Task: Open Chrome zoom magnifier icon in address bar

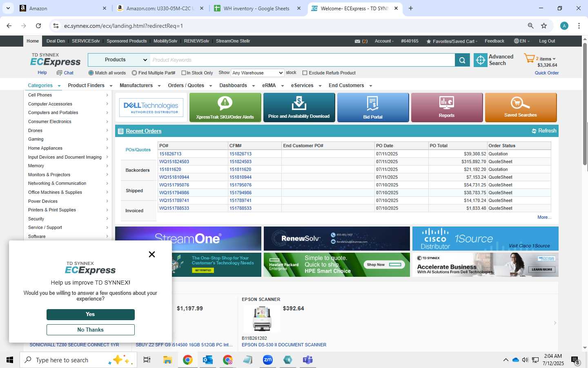Action: pyautogui.click(x=530, y=26)
